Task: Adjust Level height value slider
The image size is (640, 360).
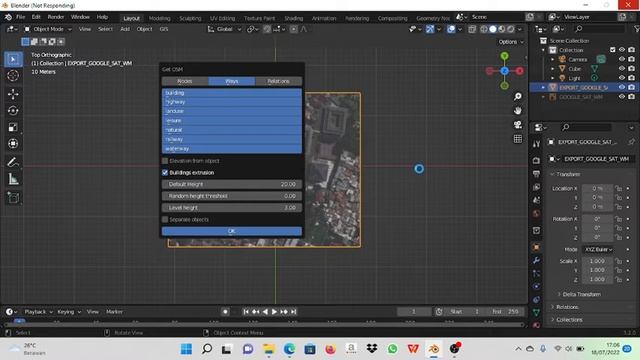Action: (x=232, y=208)
